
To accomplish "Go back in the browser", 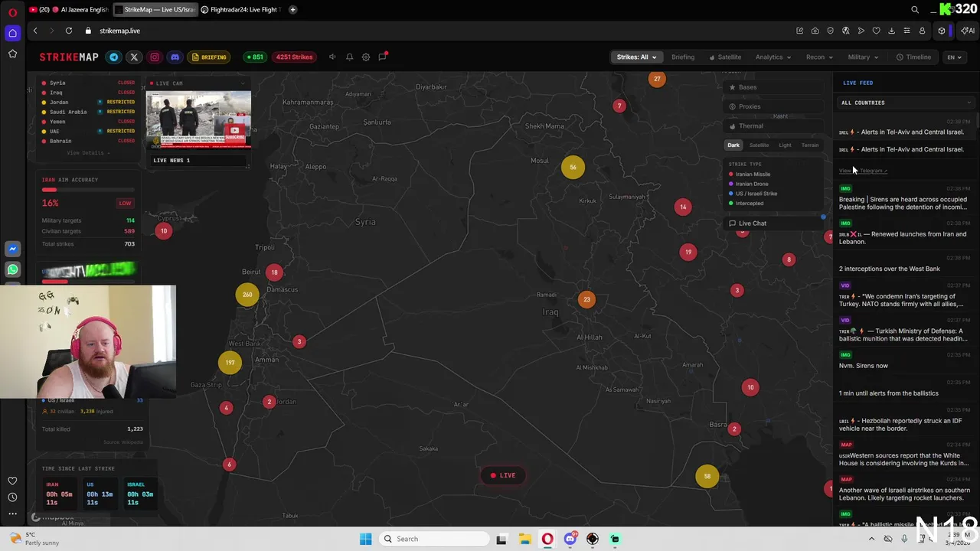I will tap(35, 31).
